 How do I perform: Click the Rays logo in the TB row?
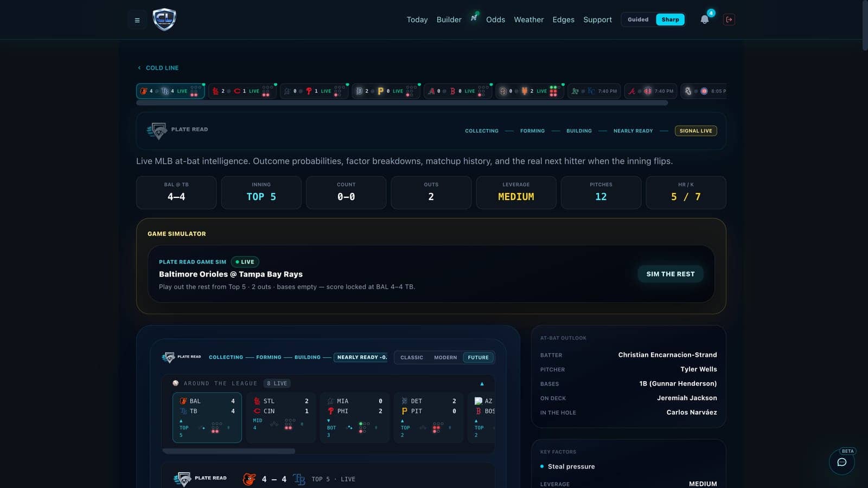(183, 411)
